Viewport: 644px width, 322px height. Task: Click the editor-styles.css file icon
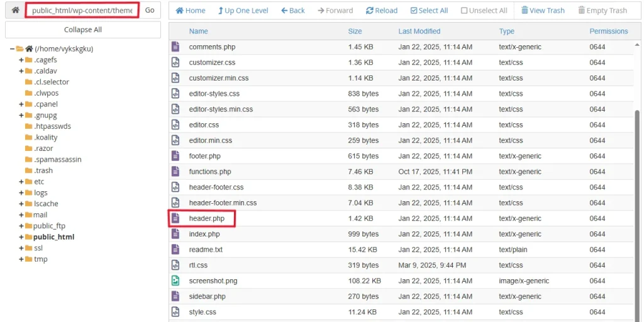pos(175,94)
